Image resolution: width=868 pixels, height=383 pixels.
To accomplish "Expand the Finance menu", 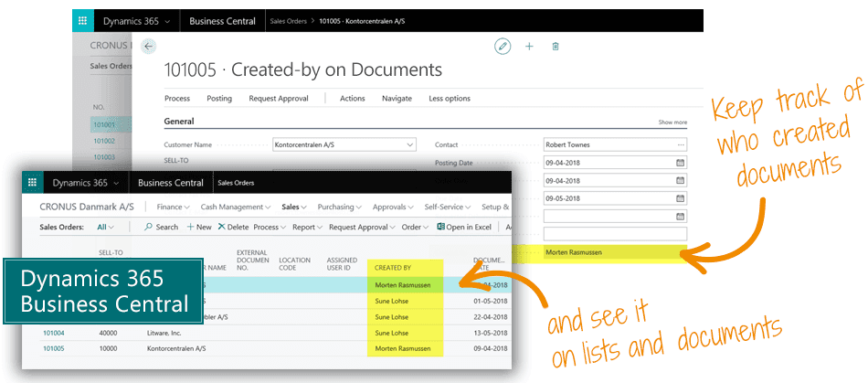I will click(x=174, y=207).
